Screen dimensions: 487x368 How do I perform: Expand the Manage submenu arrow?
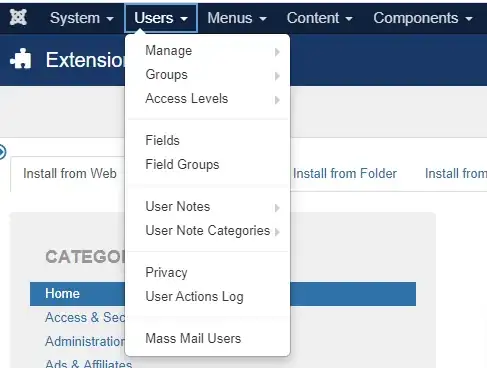pyautogui.click(x=277, y=52)
